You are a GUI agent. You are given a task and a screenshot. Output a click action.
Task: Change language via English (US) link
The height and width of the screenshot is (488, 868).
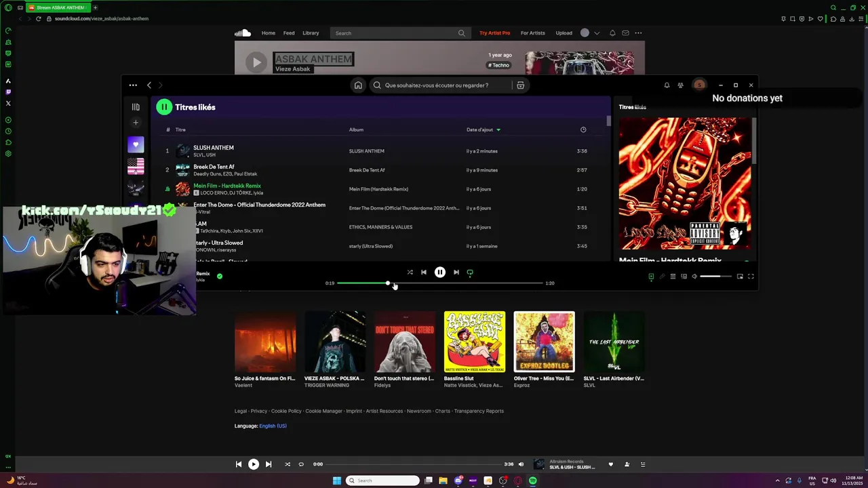[x=273, y=426]
